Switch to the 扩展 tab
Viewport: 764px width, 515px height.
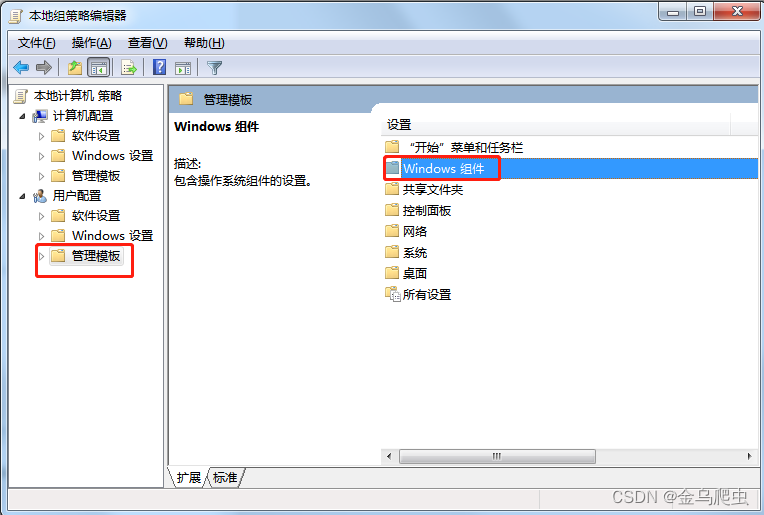coord(189,477)
